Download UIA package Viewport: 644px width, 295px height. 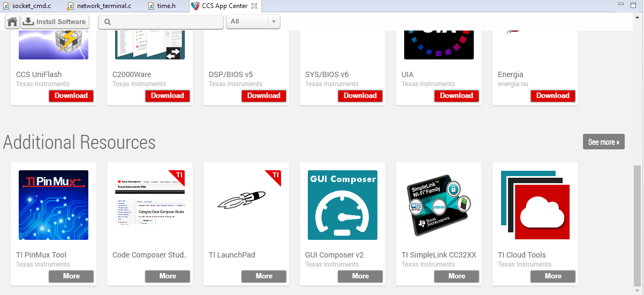457,96
